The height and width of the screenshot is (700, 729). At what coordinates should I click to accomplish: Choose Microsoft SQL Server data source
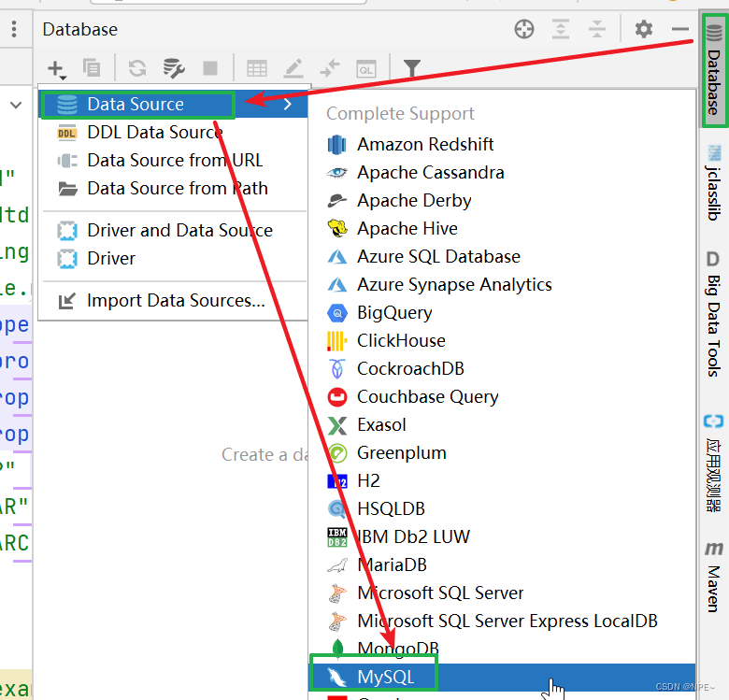pyautogui.click(x=502, y=593)
